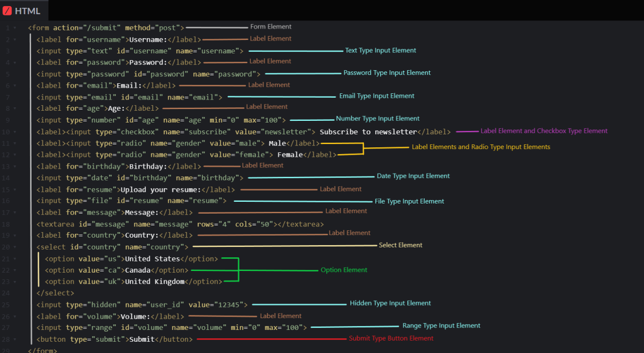Fold the Volume label on line 26
Screen dimensions: 644x353
15,316
